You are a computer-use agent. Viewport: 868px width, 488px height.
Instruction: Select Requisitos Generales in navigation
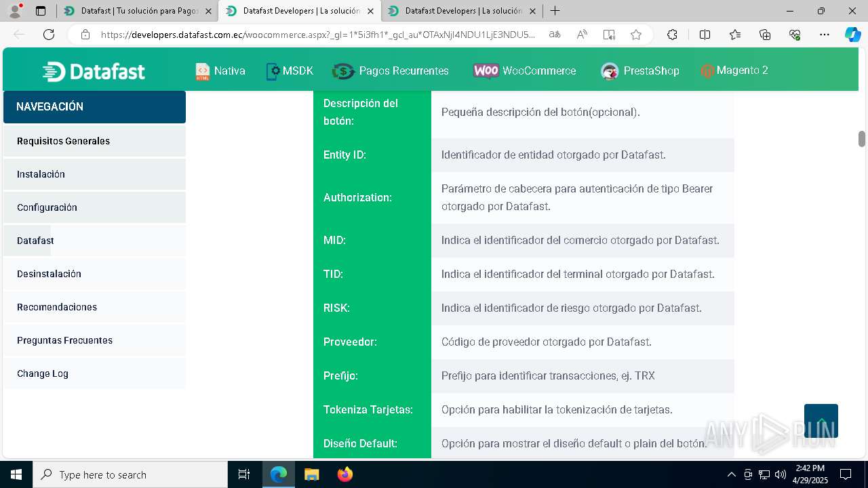[x=94, y=141]
